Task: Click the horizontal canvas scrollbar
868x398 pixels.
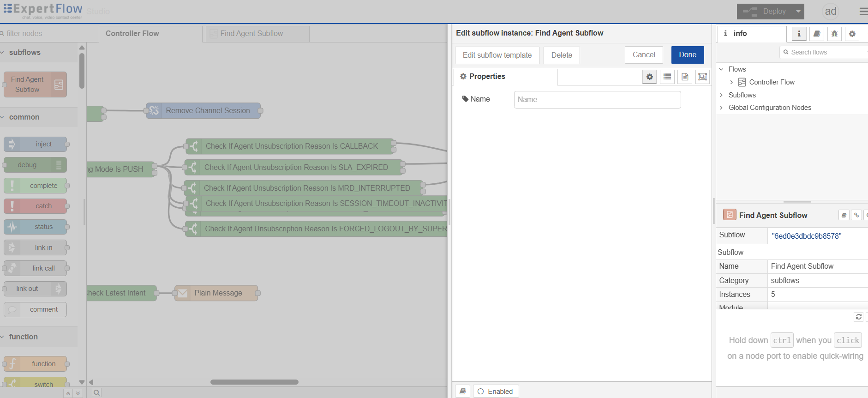Action: 254,382
